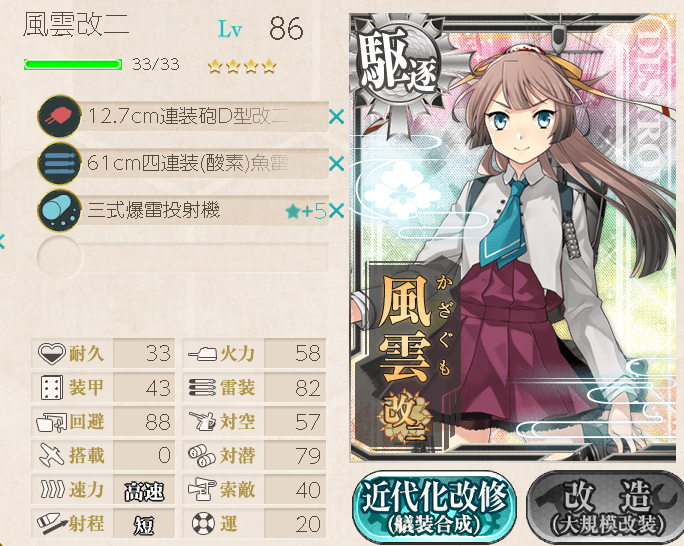Click the lifebuoy icon next to 運
The width and height of the screenshot is (684, 546).
pos(204,523)
